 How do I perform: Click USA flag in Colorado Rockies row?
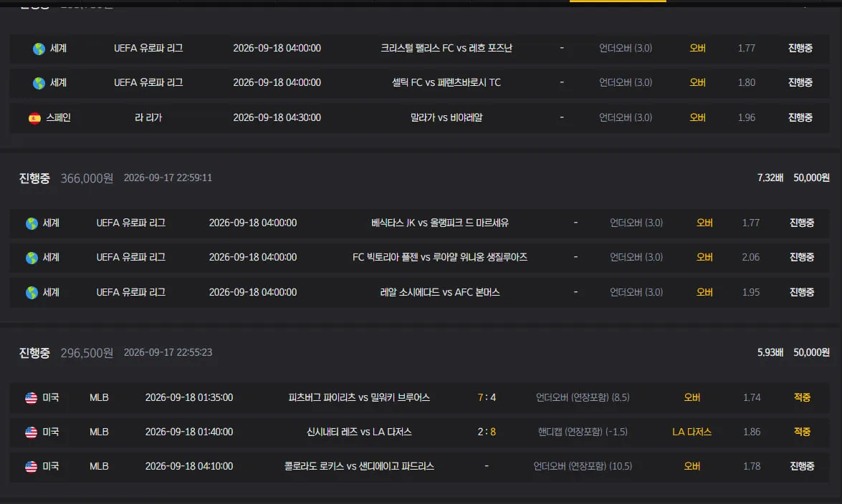coord(31,467)
